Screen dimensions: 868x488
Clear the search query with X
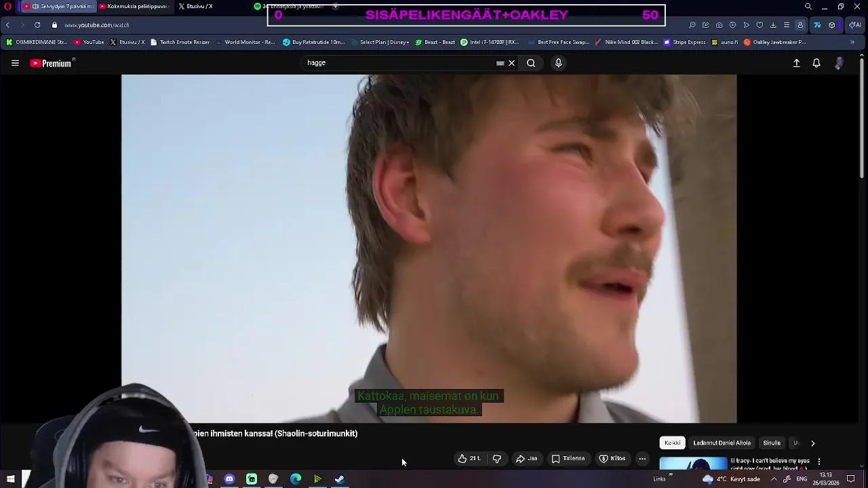click(x=512, y=63)
